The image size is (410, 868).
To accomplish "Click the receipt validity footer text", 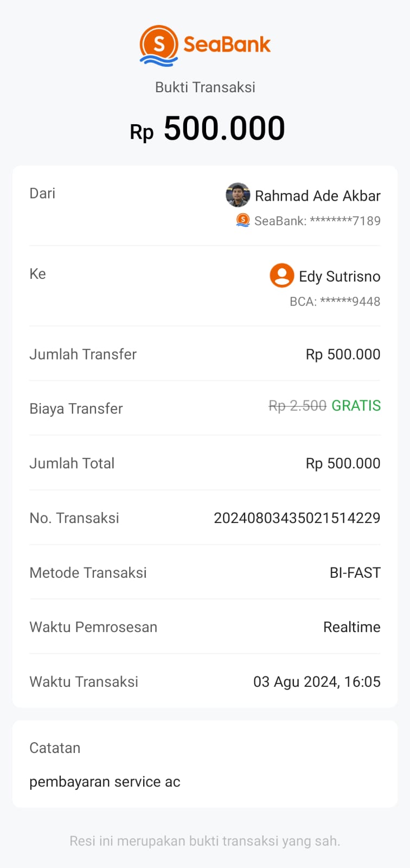I will pyautogui.click(x=205, y=841).
